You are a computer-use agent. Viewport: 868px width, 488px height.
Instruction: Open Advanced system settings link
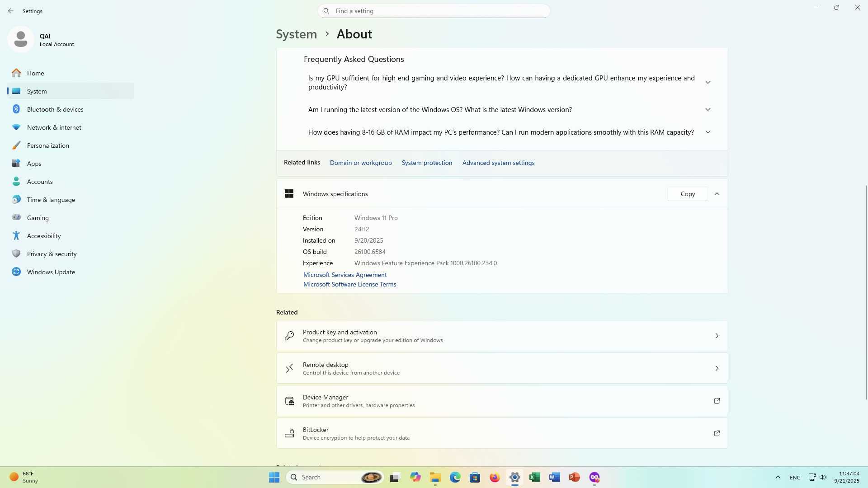click(498, 163)
